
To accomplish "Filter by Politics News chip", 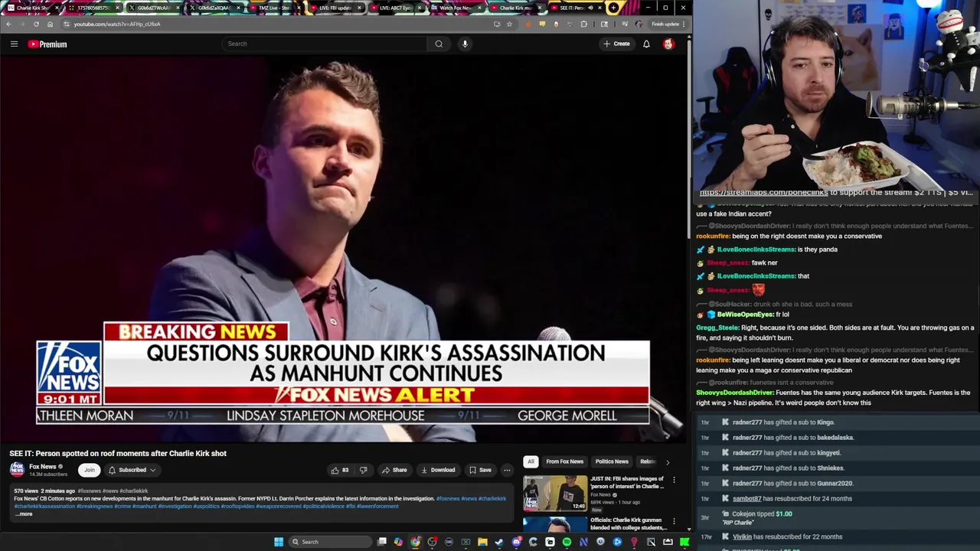I will pyautogui.click(x=612, y=461).
